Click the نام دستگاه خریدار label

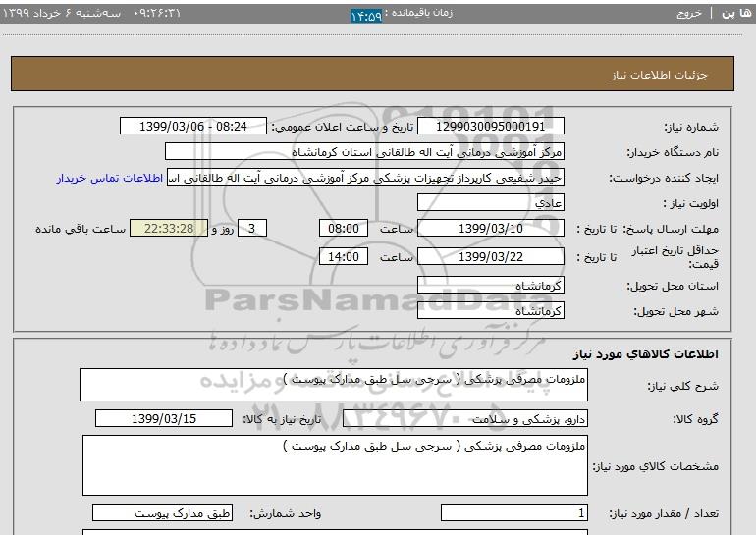click(673, 152)
